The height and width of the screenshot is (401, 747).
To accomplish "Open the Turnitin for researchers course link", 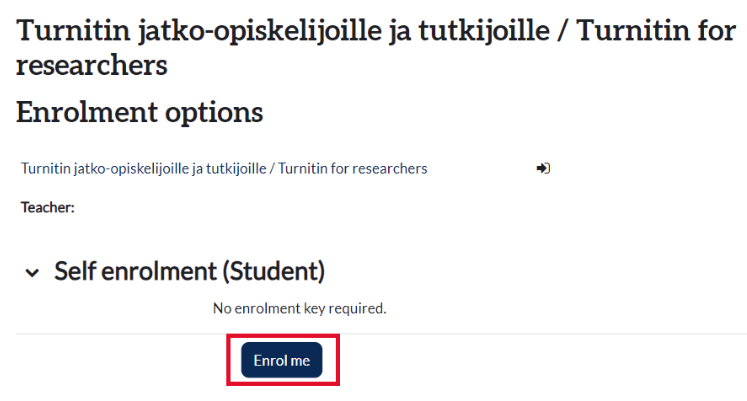I will pyautogui.click(x=224, y=169).
